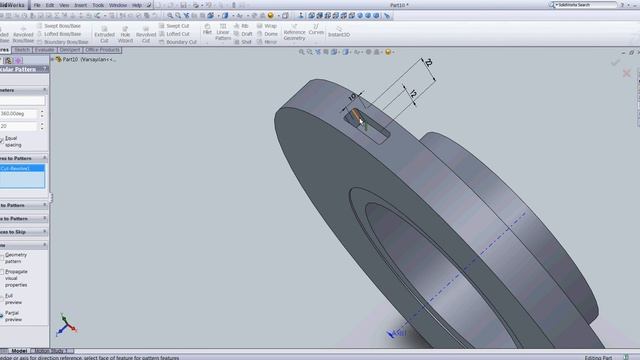
Task: Open SolidWorks Search dropdown
Action: pyautogui.click(x=557, y=5)
